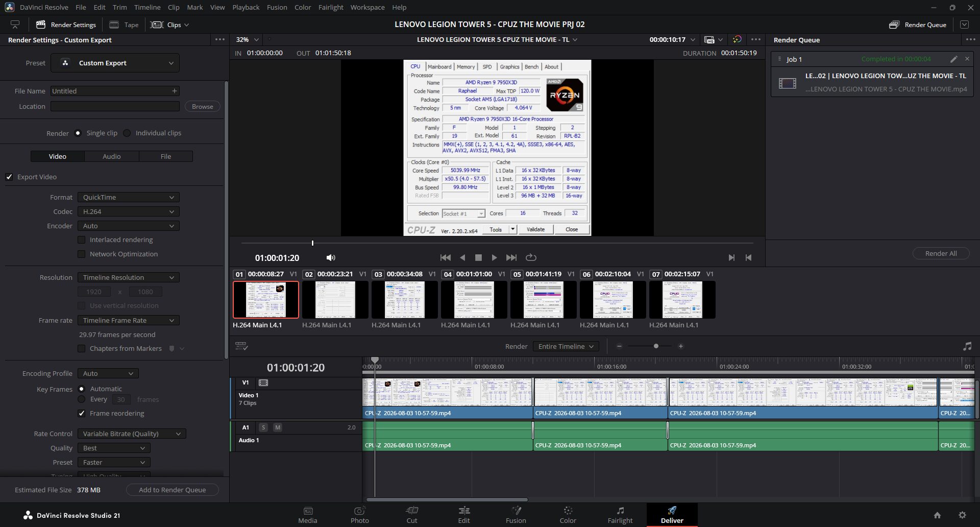This screenshot has width=980, height=527.
Task: Enable Network Optimization
Action: click(82, 254)
